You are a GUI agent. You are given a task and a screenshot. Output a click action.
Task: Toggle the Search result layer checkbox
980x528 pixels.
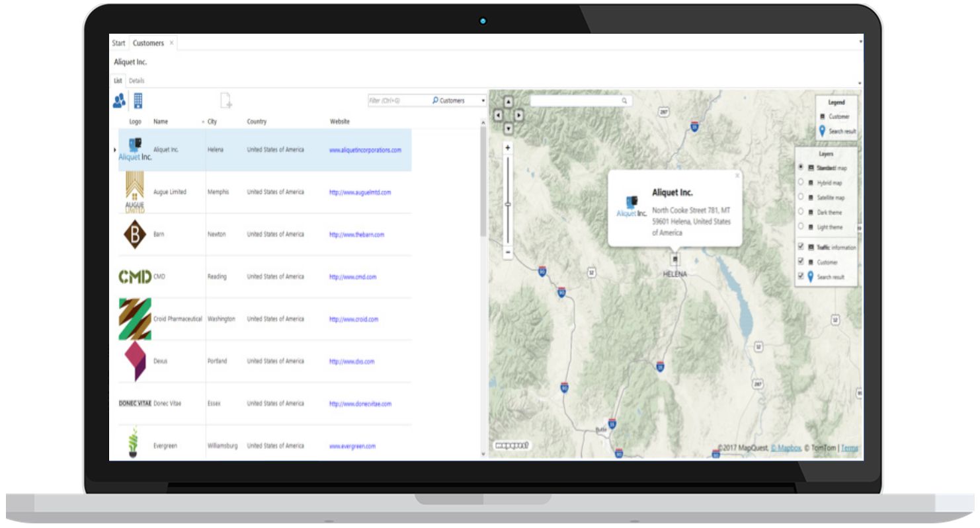click(x=801, y=277)
